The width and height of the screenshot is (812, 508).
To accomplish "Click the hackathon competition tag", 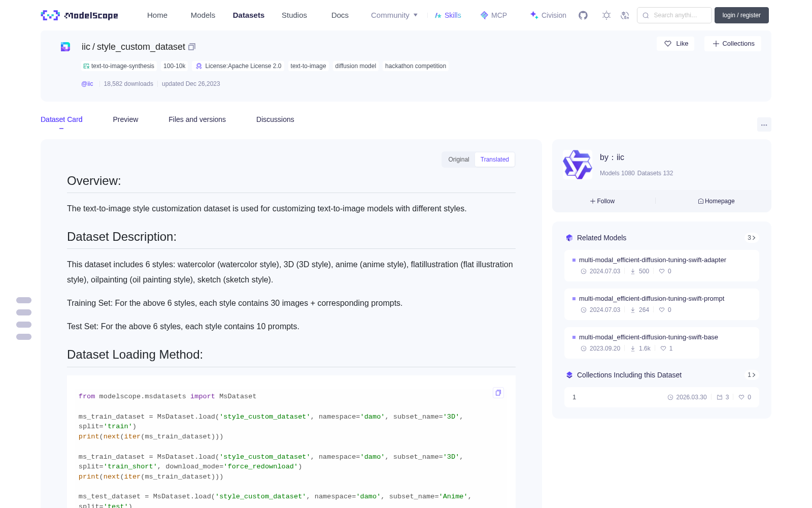I will pyautogui.click(x=416, y=66).
